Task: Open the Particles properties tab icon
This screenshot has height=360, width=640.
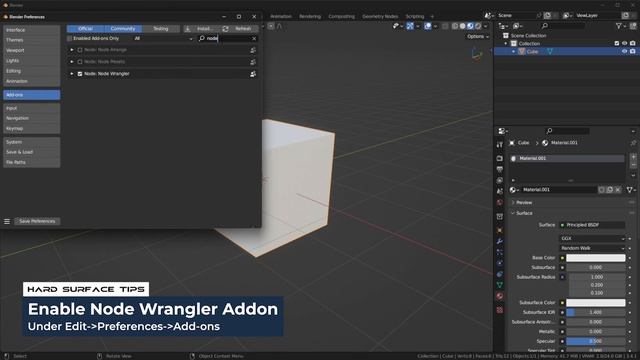Action: point(500,252)
